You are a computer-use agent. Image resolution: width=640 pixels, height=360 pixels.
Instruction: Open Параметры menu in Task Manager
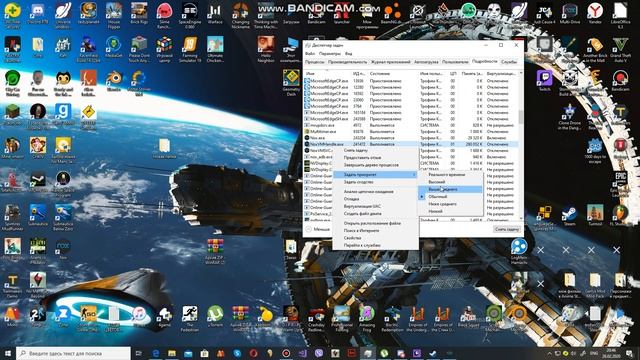329,53
